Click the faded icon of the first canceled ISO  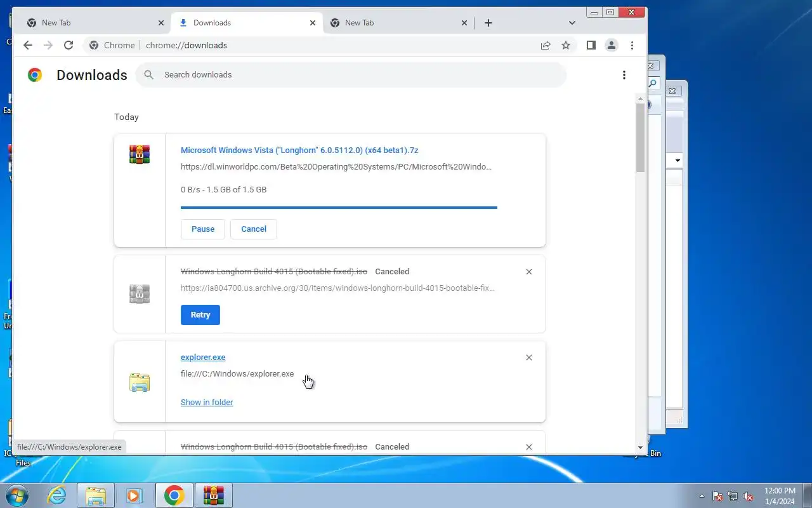[x=140, y=294]
